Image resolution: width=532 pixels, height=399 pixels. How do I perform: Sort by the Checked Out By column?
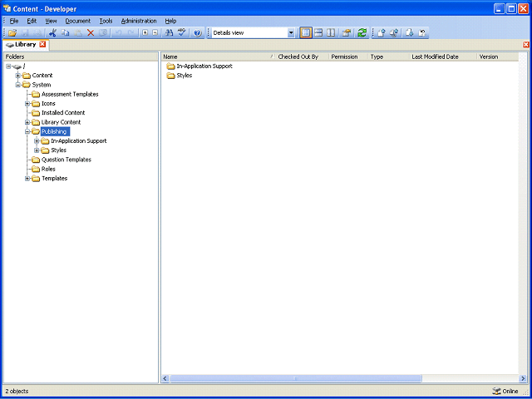(303, 57)
